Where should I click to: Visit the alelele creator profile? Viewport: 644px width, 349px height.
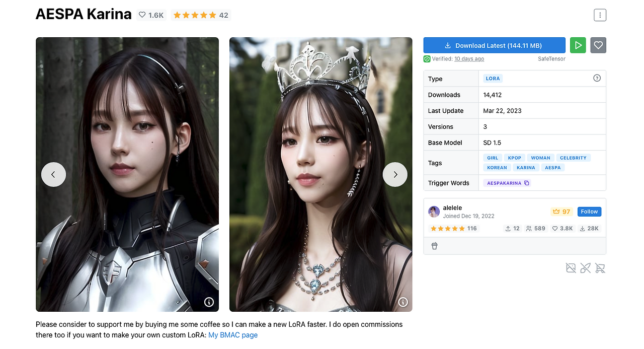coord(452,207)
